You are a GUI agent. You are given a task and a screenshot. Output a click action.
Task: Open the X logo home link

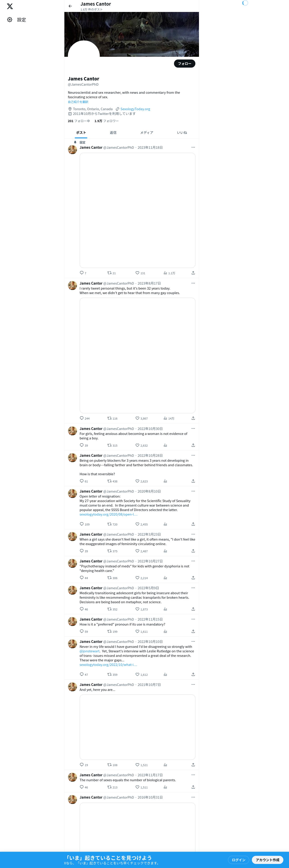pyautogui.click(x=10, y=6)
